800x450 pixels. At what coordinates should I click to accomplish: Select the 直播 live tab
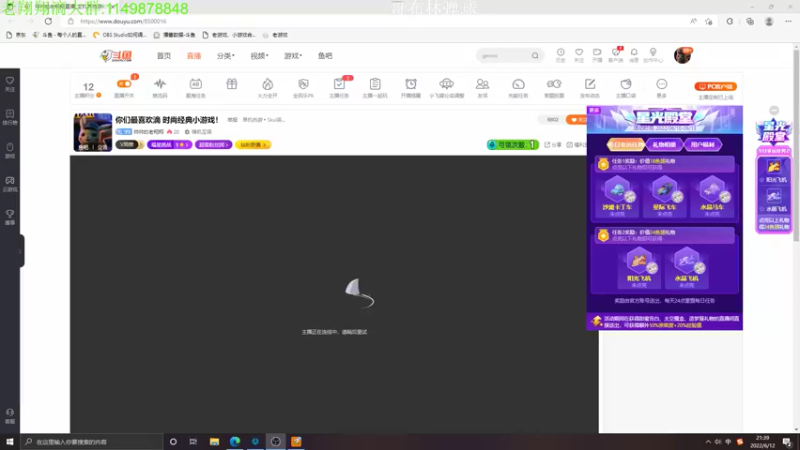[194, 56]
